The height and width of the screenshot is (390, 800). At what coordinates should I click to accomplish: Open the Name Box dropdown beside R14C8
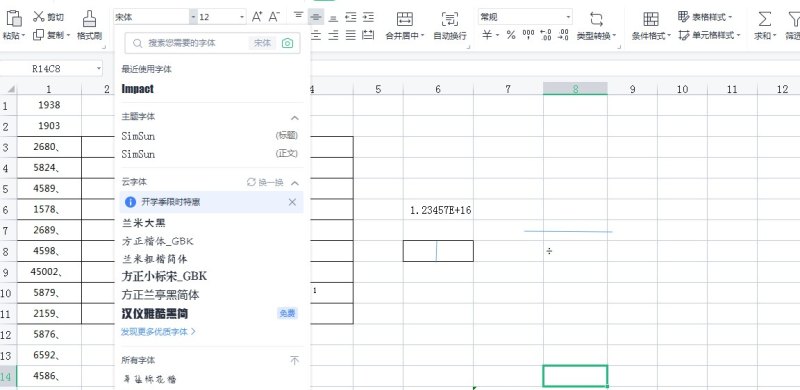98,68
